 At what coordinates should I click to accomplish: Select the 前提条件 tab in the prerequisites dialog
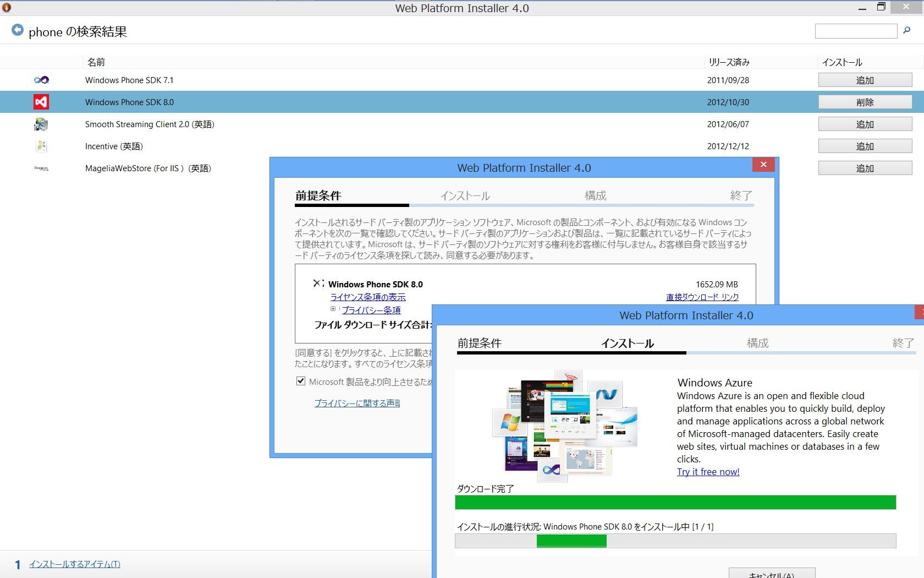(x=318, y=196)
